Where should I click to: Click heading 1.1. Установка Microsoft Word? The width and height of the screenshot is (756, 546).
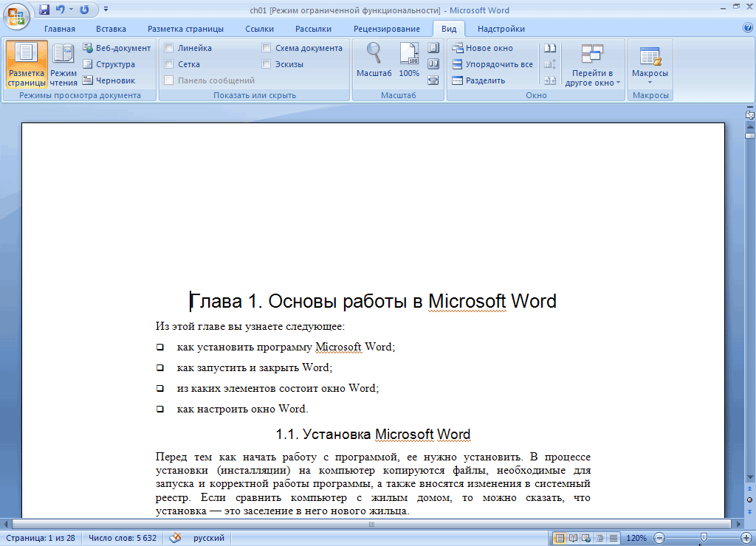point(373,434)
